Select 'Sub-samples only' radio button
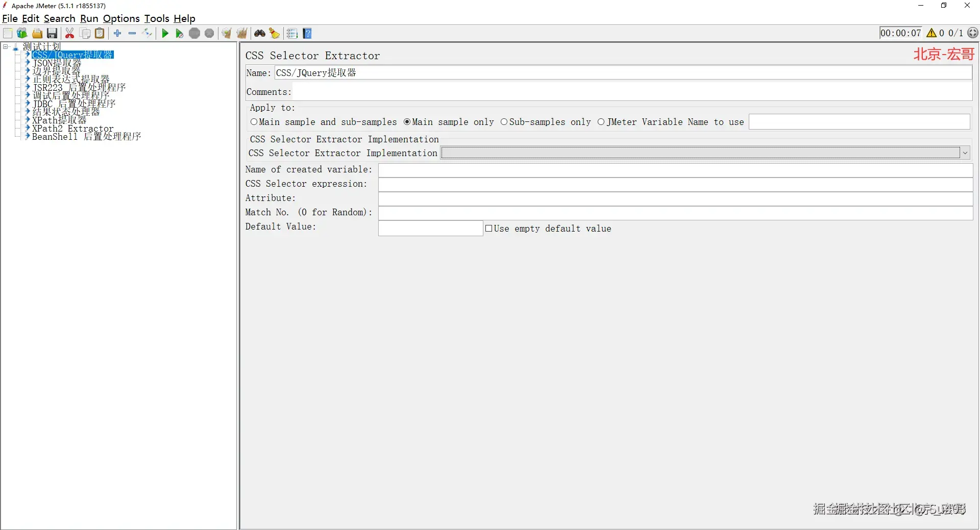This screenshot has height=530, width=980. point(504,122)
